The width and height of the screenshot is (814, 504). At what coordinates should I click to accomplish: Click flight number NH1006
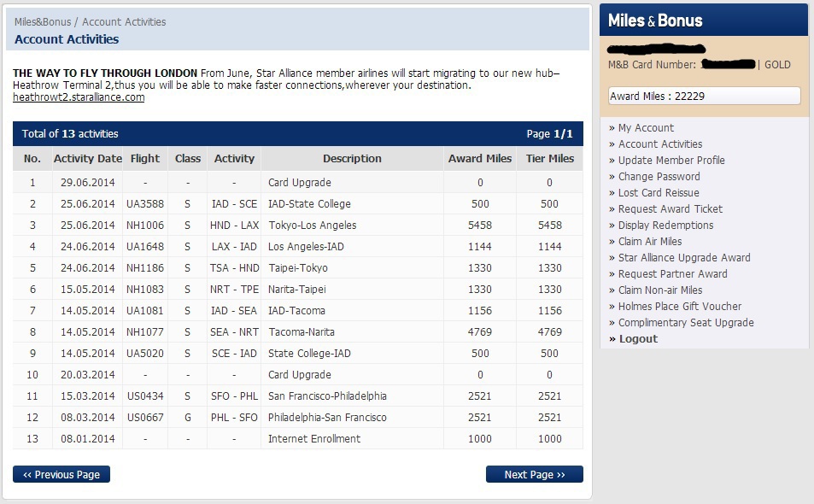click(x=145, y=226)
